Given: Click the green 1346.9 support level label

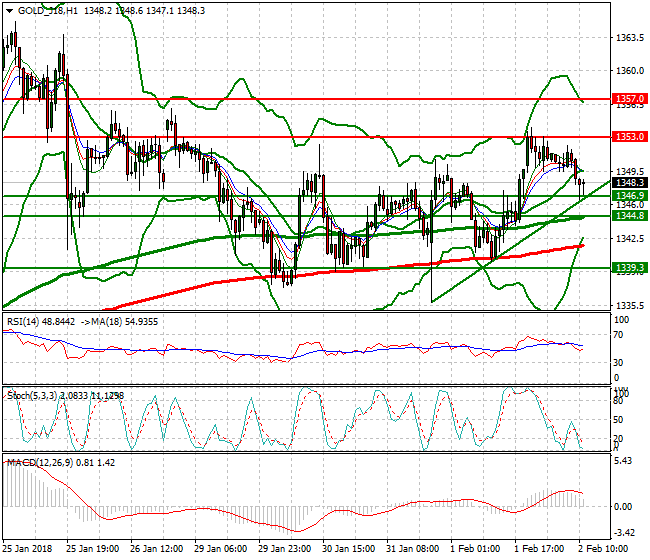Looking at the screenshot, I should tap(630, 196).
